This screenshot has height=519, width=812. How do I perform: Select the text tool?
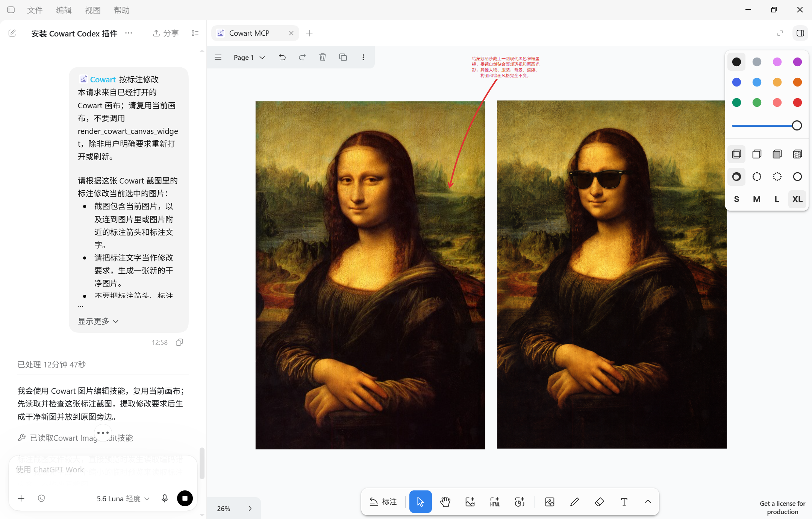coord(624,502)
